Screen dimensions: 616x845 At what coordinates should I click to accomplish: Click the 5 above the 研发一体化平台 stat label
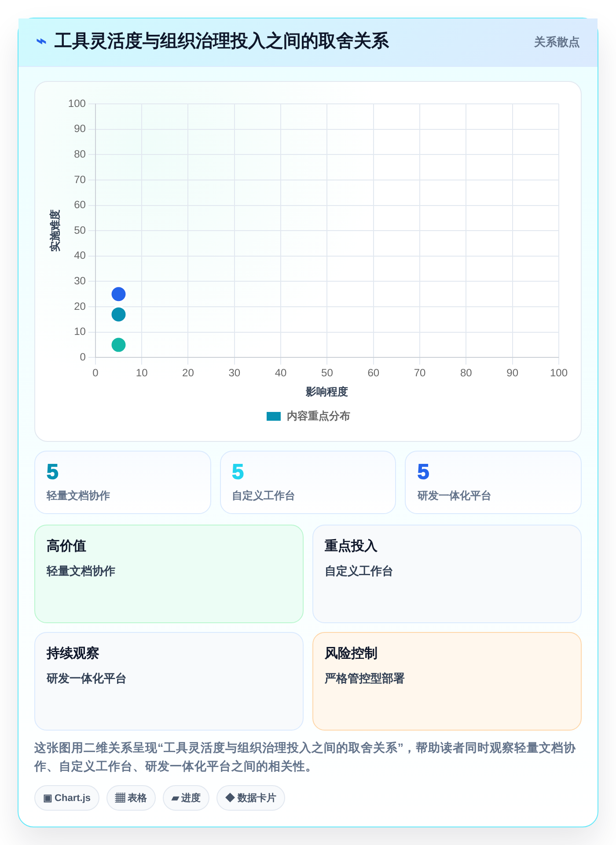point(423,472)
